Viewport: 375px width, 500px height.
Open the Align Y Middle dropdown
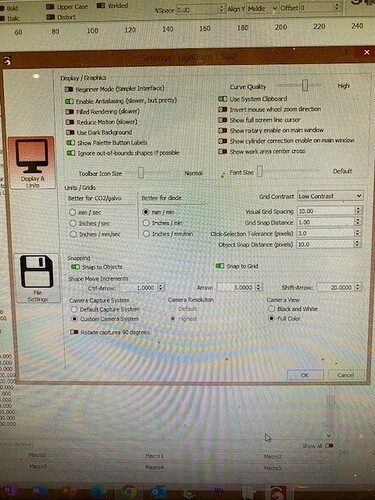[263, 8]
